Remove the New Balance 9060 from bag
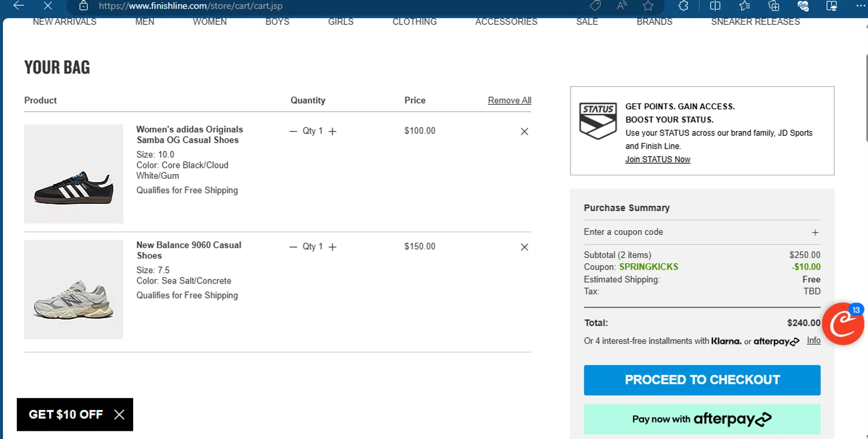 [x=524, y=247]
